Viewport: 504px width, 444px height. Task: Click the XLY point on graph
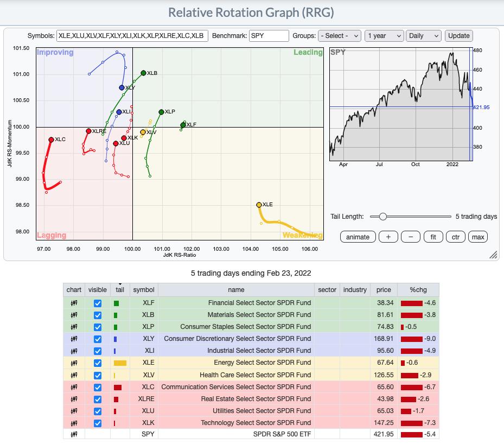[122, 87]
